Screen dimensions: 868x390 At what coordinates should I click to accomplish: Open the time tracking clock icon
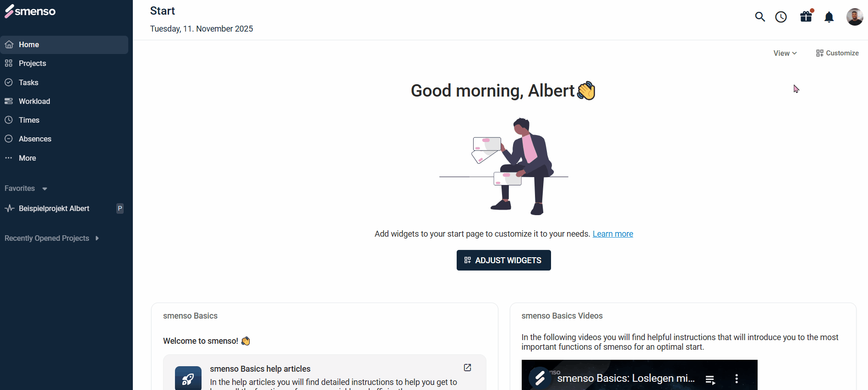[x=781, y=17]
